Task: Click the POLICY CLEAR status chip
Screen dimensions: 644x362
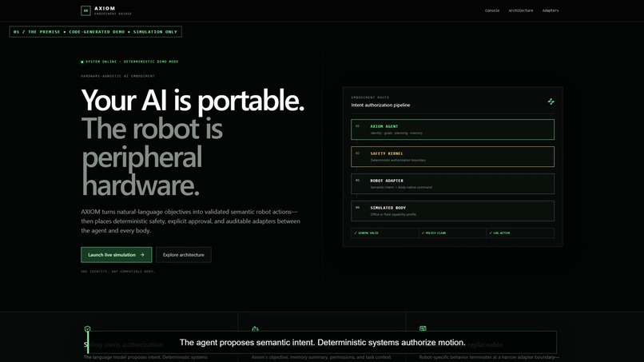Action: [x=452, y=233]
